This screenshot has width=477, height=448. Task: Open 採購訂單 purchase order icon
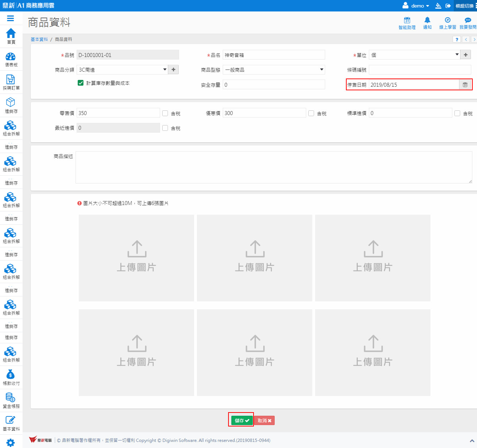tap(11, 80)
